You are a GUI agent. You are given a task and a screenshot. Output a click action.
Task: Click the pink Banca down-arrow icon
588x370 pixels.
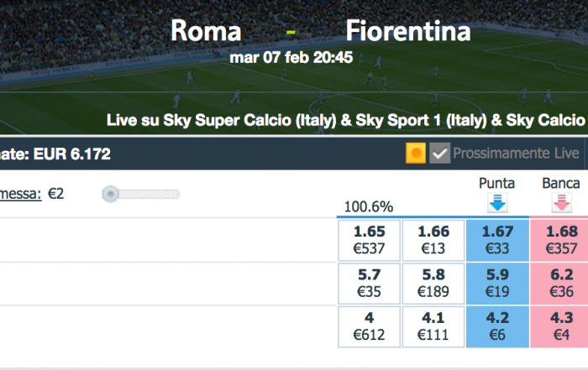pyautogui.click(x=561, y=203)
